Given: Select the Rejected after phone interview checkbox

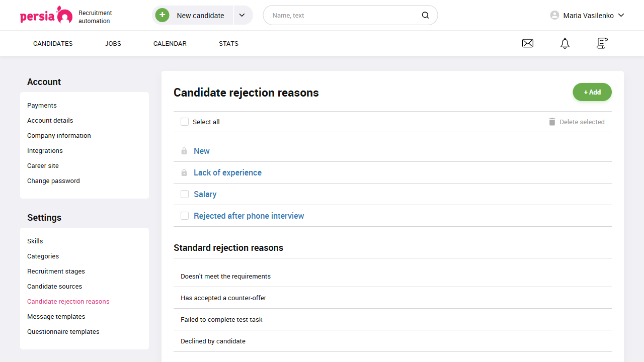Looking at the screenshot, I should [x=185, y=216].
